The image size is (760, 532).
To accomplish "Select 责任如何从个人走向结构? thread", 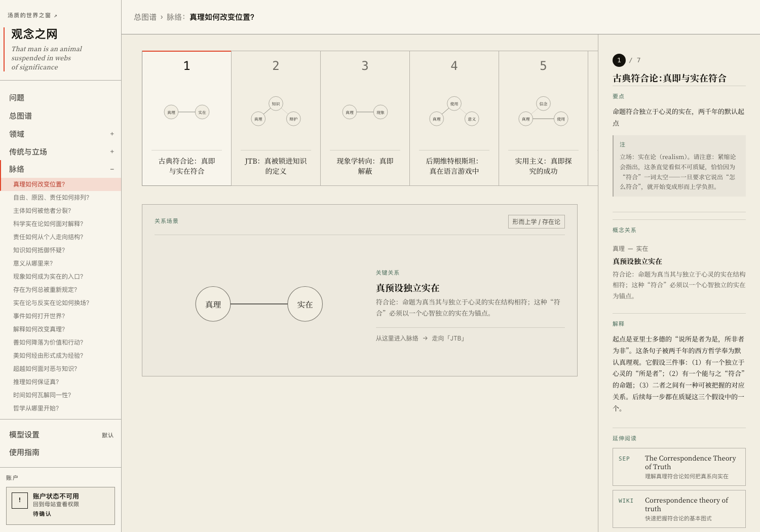I will click(x=61, y=237).
